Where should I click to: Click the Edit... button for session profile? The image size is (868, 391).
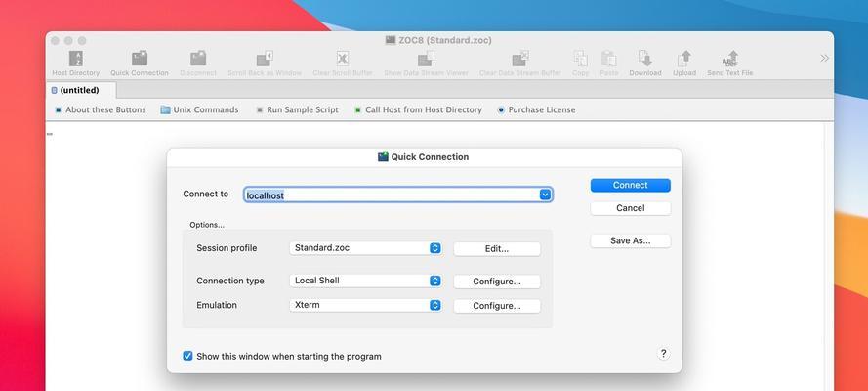click(497, 249)
